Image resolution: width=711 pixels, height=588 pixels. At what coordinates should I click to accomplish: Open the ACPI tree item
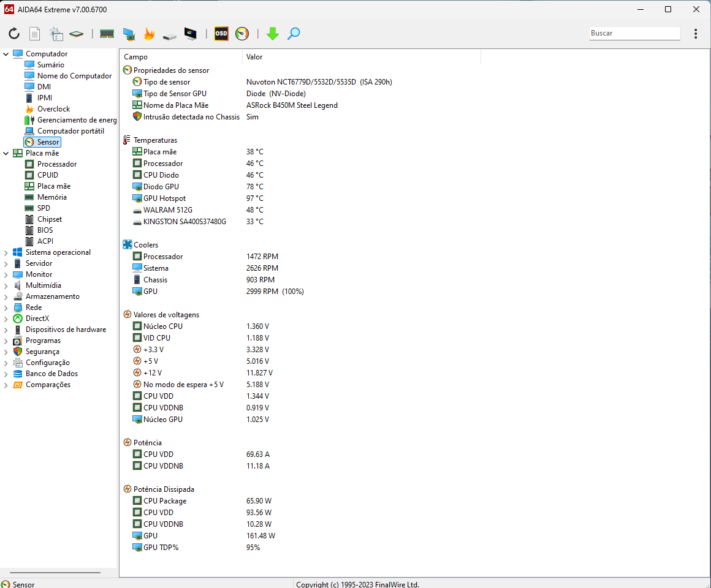45,241
